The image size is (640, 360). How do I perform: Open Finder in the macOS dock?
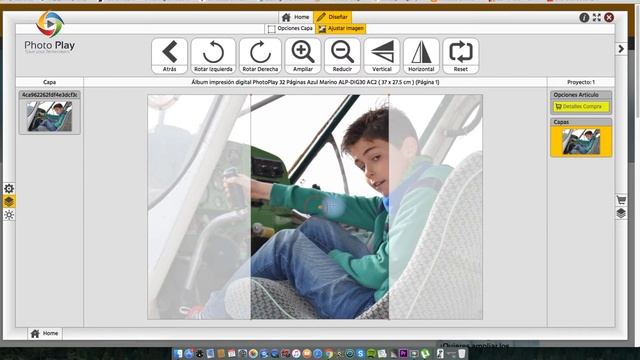coord(178,353)
